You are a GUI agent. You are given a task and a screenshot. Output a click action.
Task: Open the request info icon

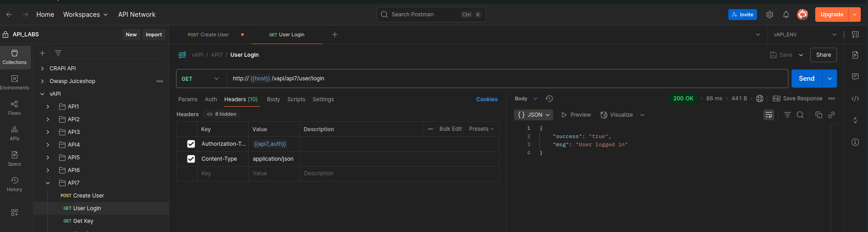(x=855, y=142)
